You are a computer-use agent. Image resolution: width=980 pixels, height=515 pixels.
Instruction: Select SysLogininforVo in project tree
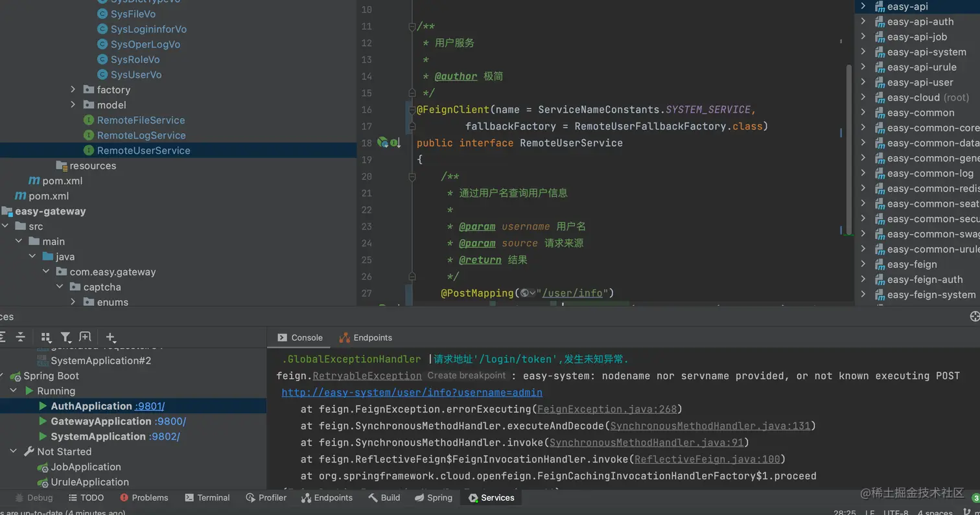(148, 29)
